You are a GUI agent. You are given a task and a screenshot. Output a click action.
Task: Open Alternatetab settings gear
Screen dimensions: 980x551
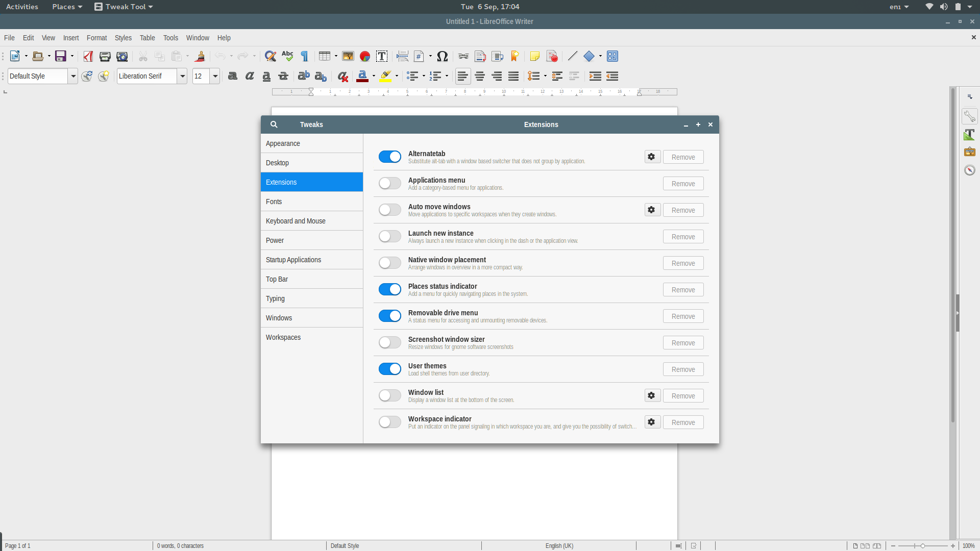point(652,157)
